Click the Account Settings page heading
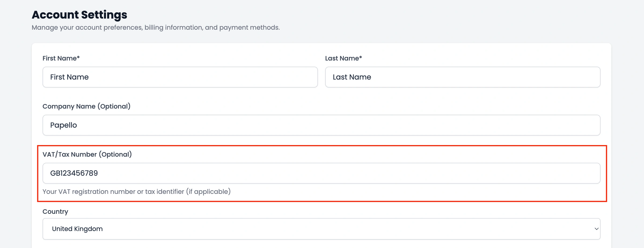Image resolution: width=644 pixels, height=248 pixels. [79, 15]
